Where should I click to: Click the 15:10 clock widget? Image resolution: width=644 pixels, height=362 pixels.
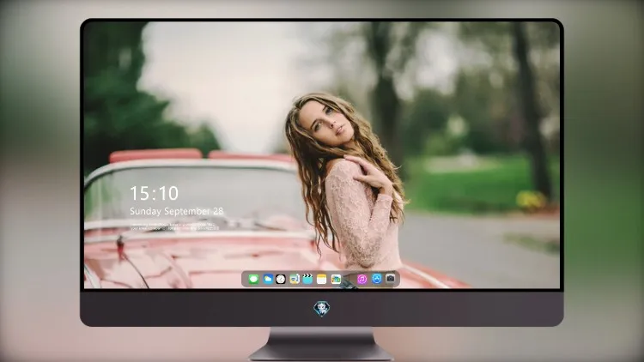(x=154, y=193)
